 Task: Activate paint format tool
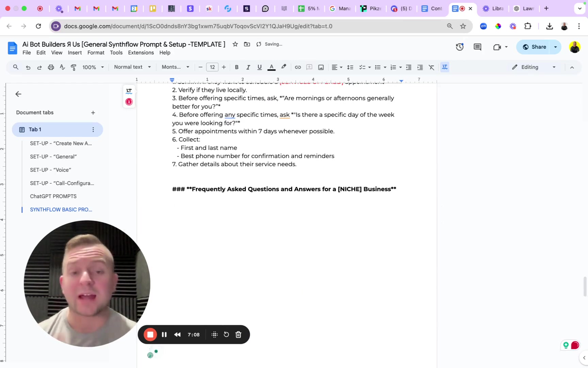(x=73, y=67)
